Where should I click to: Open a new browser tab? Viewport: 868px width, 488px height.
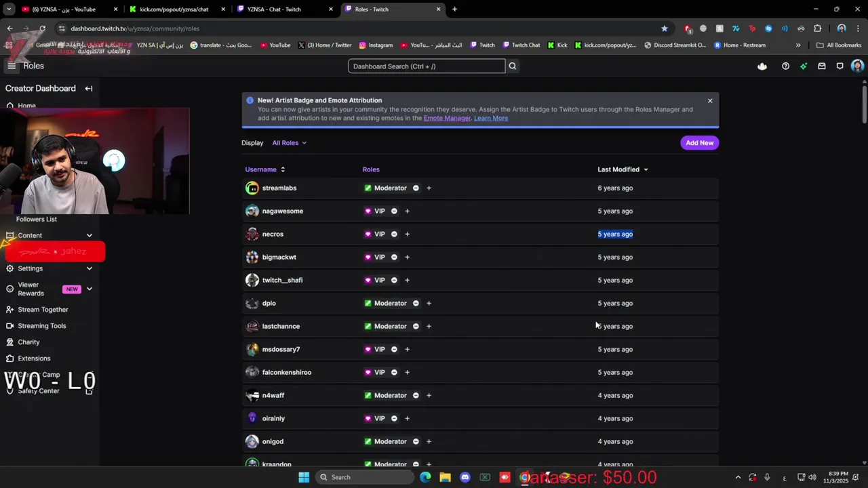(x=454, y=9)
